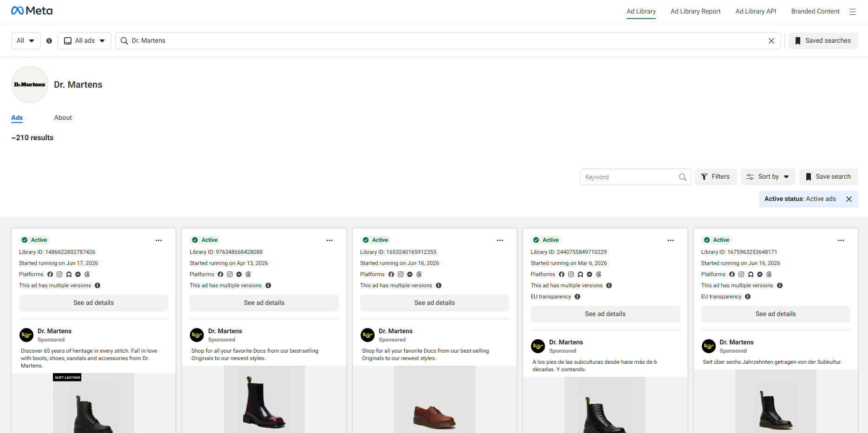
Task: Remove the Active status filter chip
Action: pos(849,199)
